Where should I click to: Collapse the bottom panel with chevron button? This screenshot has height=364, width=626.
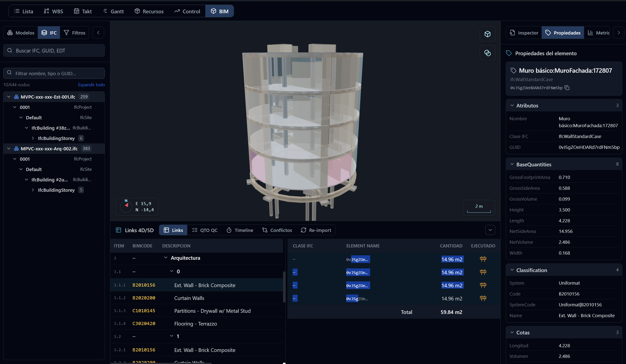click(490, 230)
